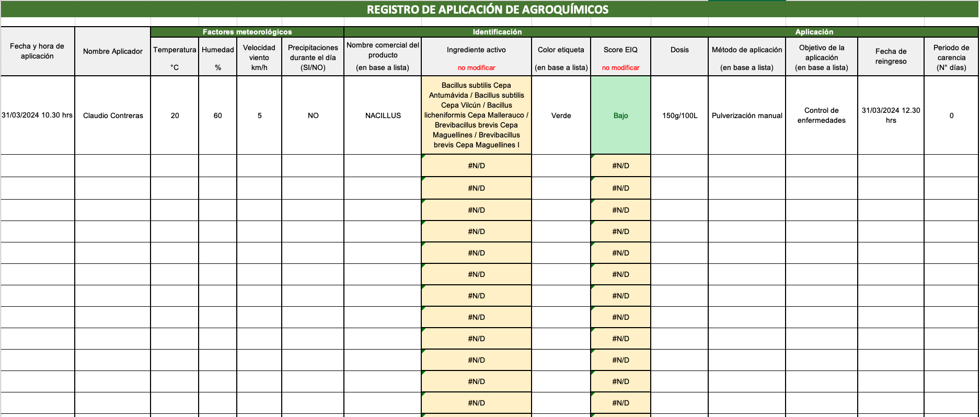Select the "Fecha de reingreso" header
Image resolution: width=980 pixels, height=417 pixels.
(x=891, y=56)
